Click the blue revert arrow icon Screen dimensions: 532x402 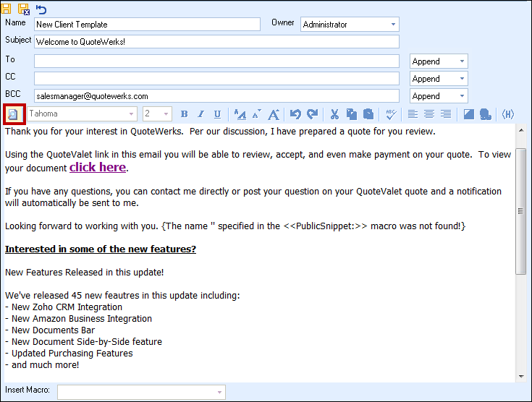click(41, 9)
